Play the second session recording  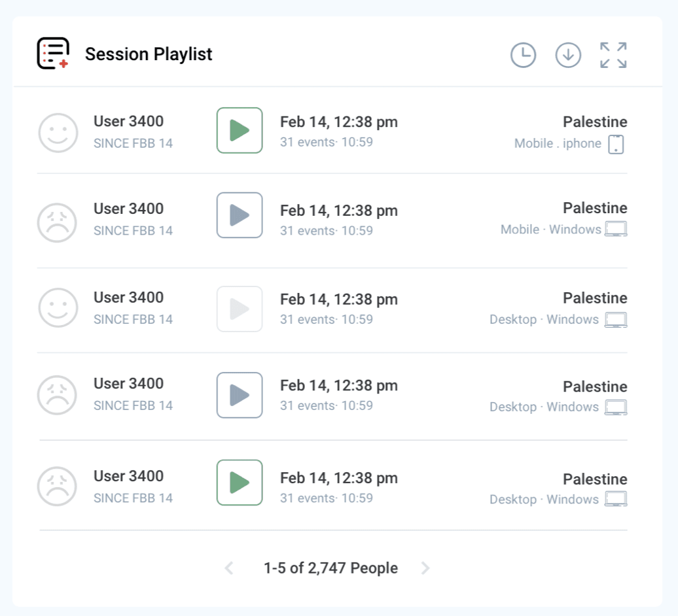tap(239, 216)
